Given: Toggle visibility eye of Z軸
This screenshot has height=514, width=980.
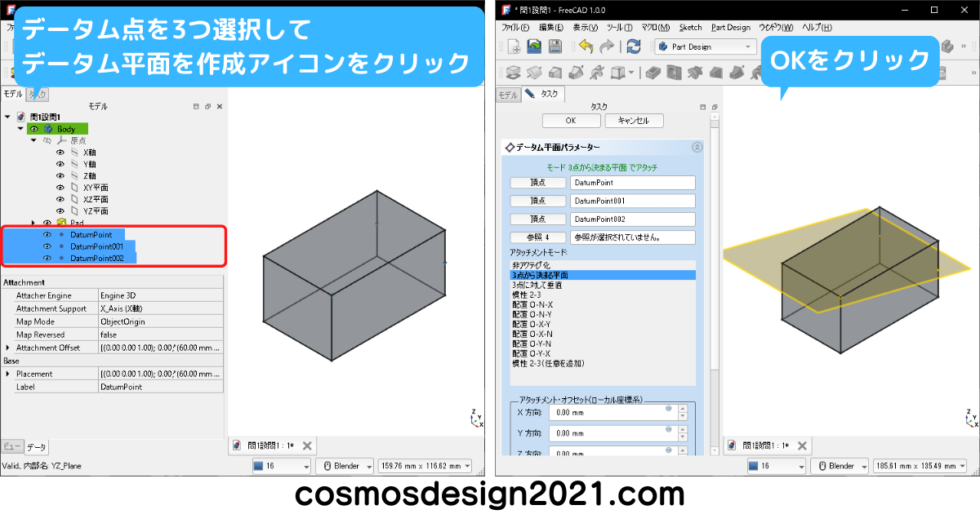Looking at the screenshot, I should 60,175.
